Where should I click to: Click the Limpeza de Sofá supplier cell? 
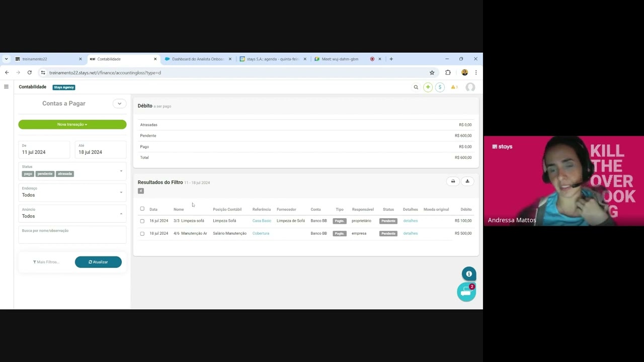click(291, 221)
